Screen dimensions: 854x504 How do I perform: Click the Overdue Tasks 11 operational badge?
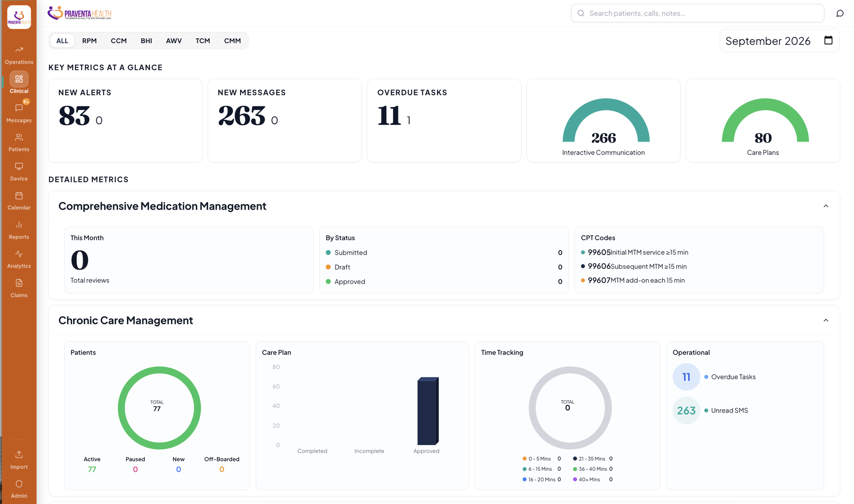point(686,377)
